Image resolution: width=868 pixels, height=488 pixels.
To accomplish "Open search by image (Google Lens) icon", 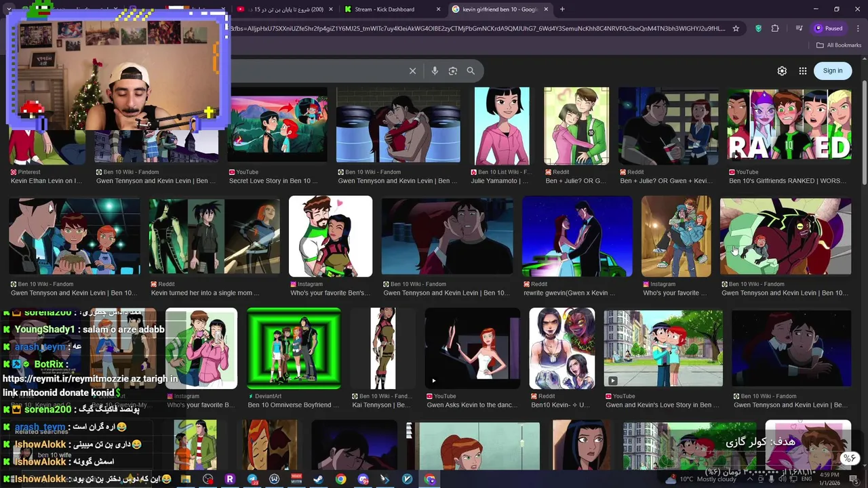I will coord(453,71).
